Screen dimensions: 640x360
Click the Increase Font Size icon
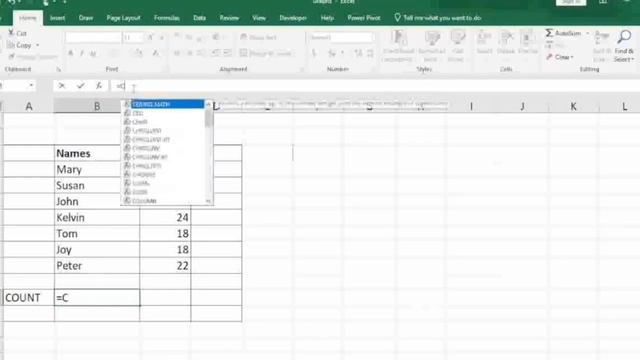150,38
